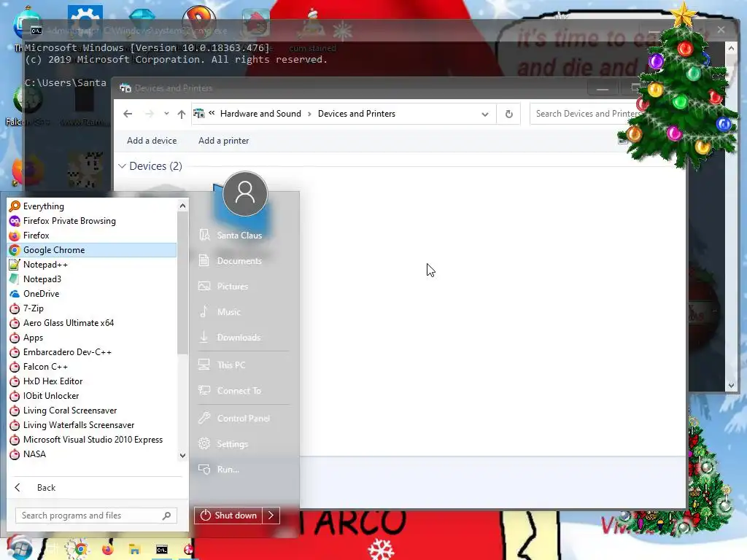Image resolution: width=747 pixels, height=560 pixels.
Task: Collapse the Devices (2) group
Action: click(x=122, y=166)
